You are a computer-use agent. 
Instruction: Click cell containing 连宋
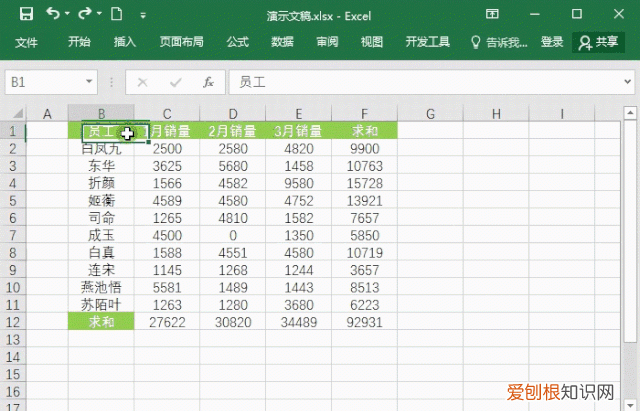pyautogui.click(x=101, y=270)
